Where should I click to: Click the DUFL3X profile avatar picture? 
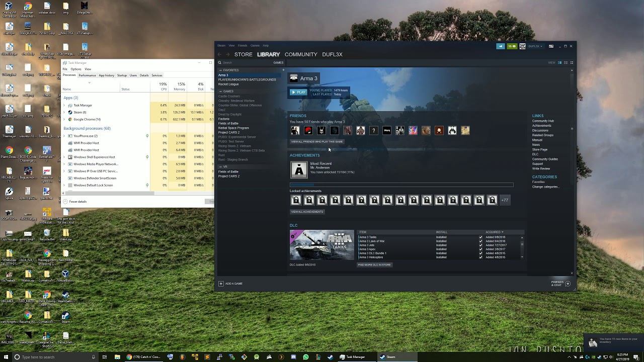[x=522, y=46]
